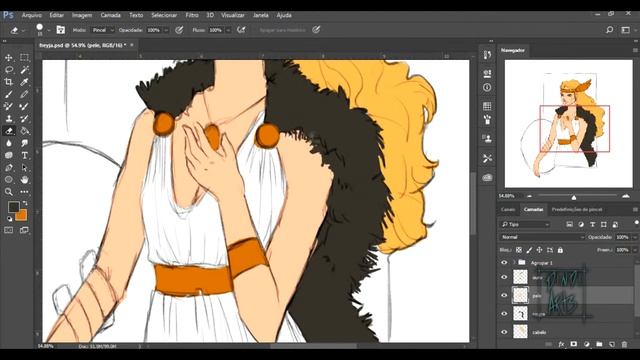This screenshot has height=360, width=640.
Task: Open the brush preset picker arrow
Action: click(49, 30)
